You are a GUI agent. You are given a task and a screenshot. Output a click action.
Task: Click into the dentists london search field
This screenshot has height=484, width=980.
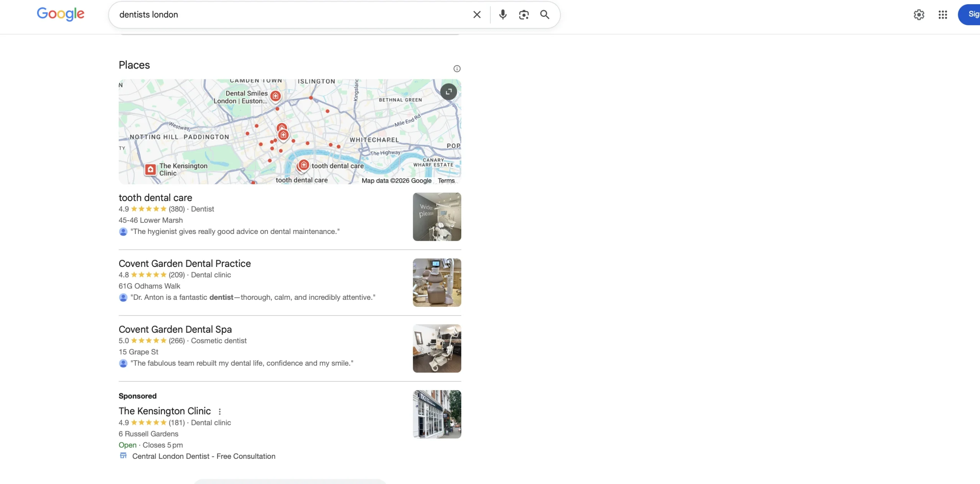point(291,15)
